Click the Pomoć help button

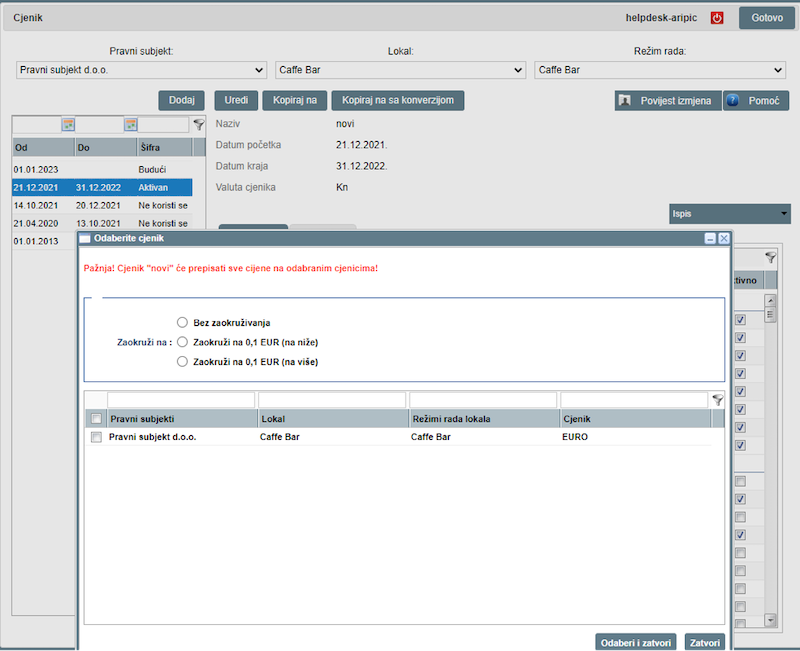757,101
